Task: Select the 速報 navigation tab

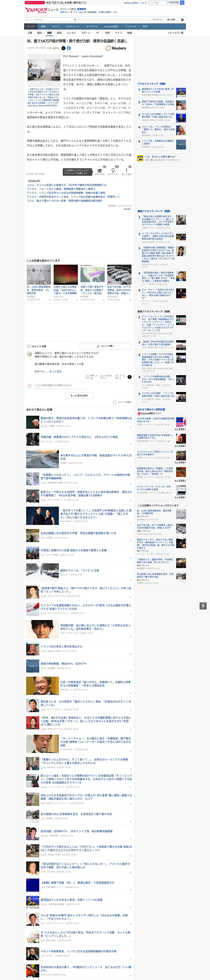Action: click(x=43, y=27)
